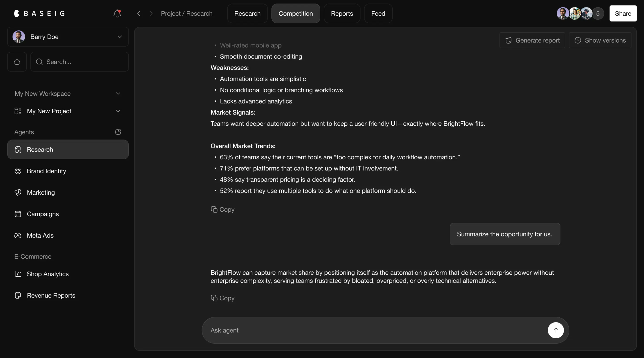Click the collaborator avatars group
Screen dimensions: 644x358
(x=580, y=13)
